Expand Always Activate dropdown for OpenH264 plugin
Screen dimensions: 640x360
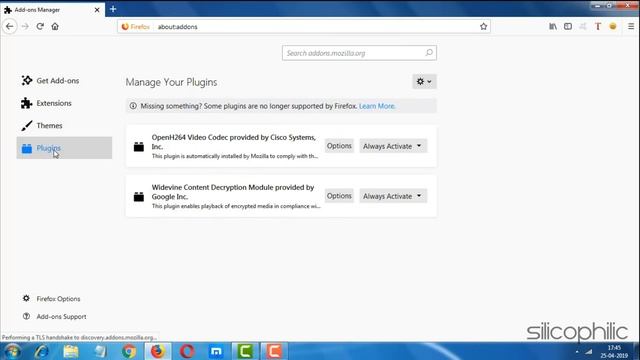[x=393, y=146]
